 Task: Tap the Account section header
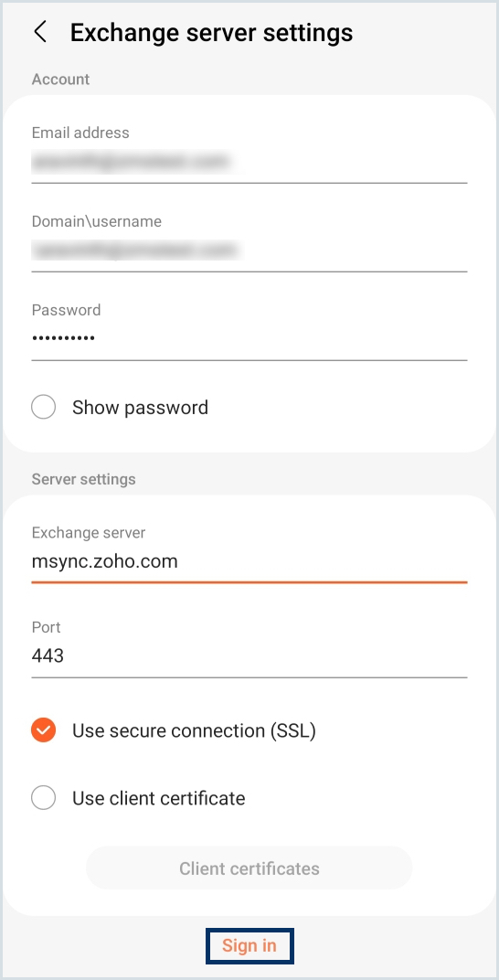pos(60,80)
